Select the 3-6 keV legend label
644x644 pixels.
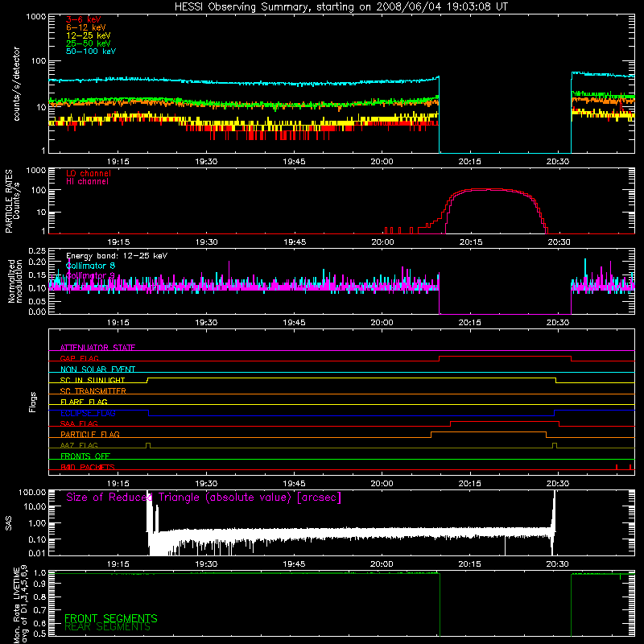click(84, 19)
